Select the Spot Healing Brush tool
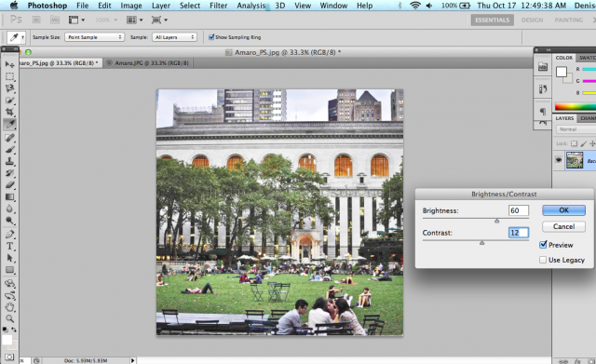The image size is (596, 364). 9,137
